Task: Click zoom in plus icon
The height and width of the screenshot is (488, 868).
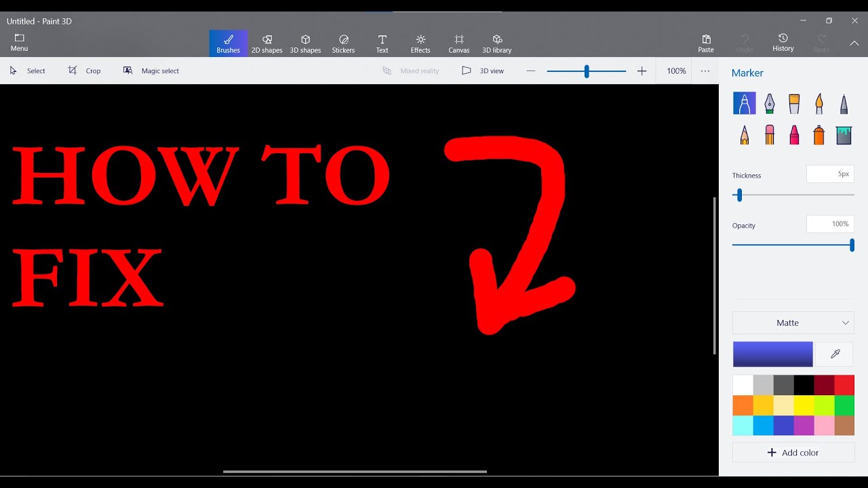Action: [642, 70]
